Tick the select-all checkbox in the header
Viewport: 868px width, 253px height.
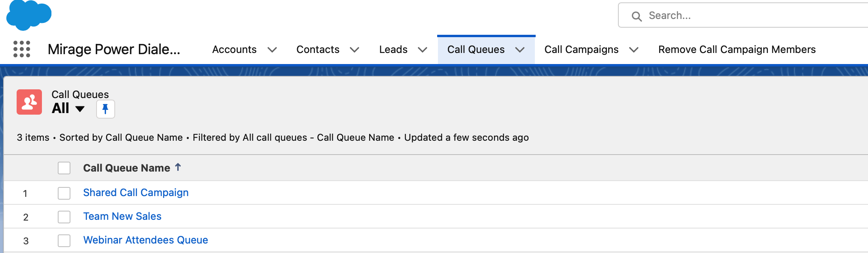(x=64, y=168)
